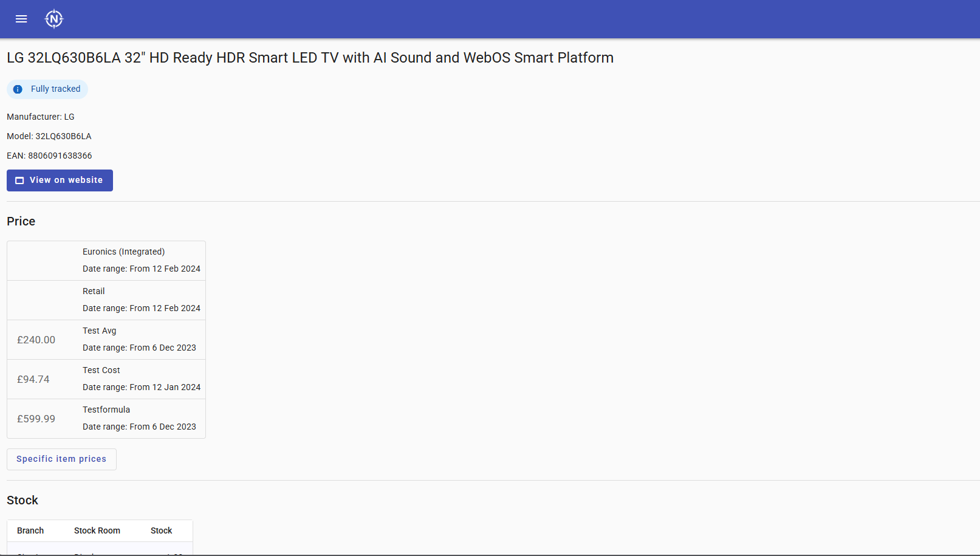Click the Manufacturer: LG text

click(41, 117)
